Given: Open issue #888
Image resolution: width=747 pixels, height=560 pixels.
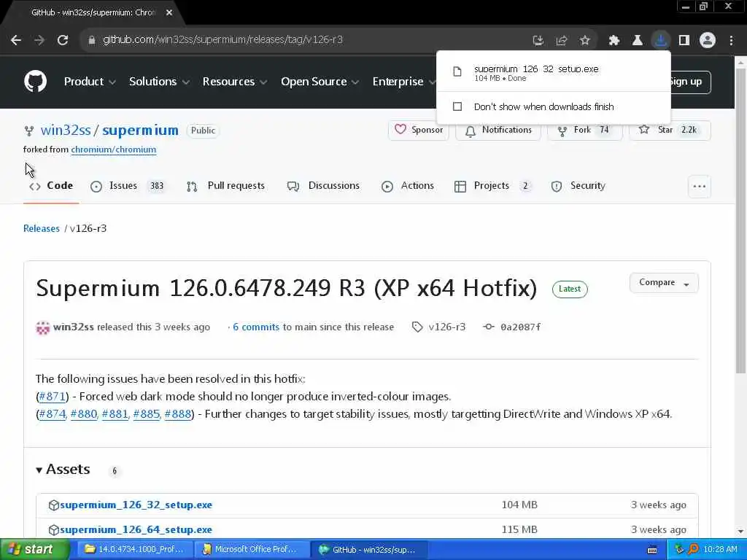Looking at the screenshot, I should 178,414.
